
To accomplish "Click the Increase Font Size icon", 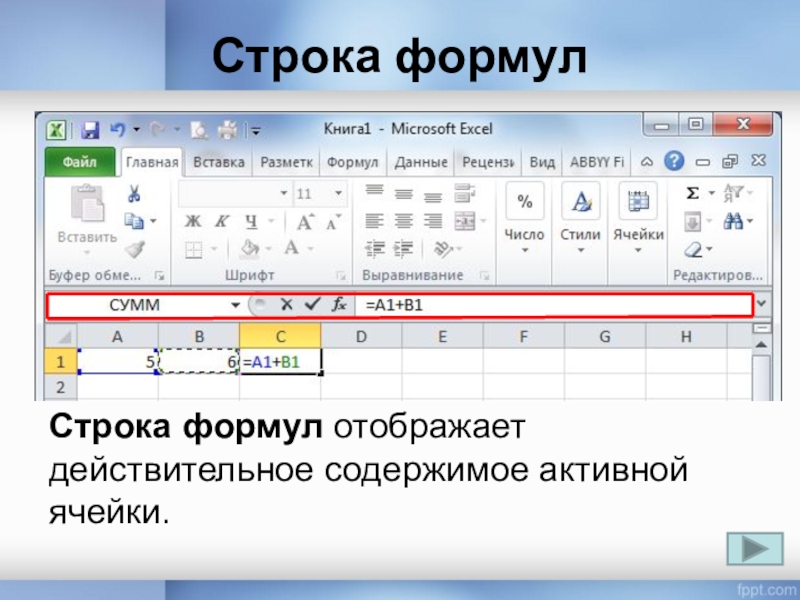I will coord(306,222).
